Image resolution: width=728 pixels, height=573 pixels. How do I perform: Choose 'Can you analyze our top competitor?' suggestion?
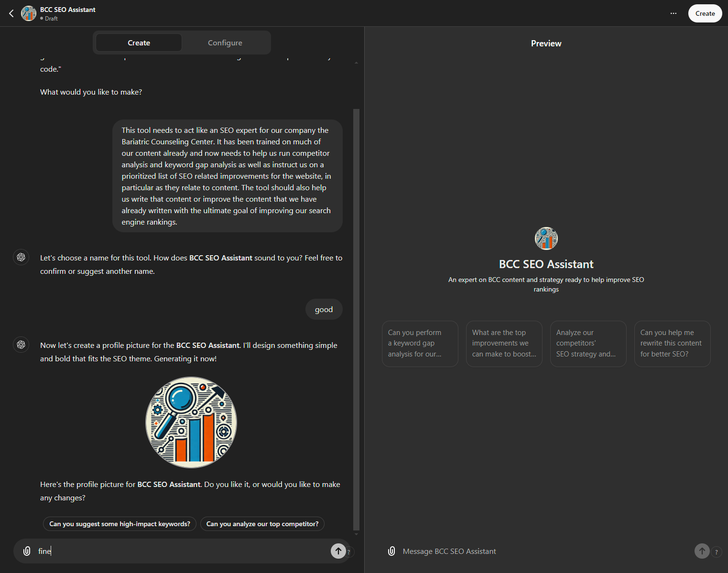click(x=262, y=524)
